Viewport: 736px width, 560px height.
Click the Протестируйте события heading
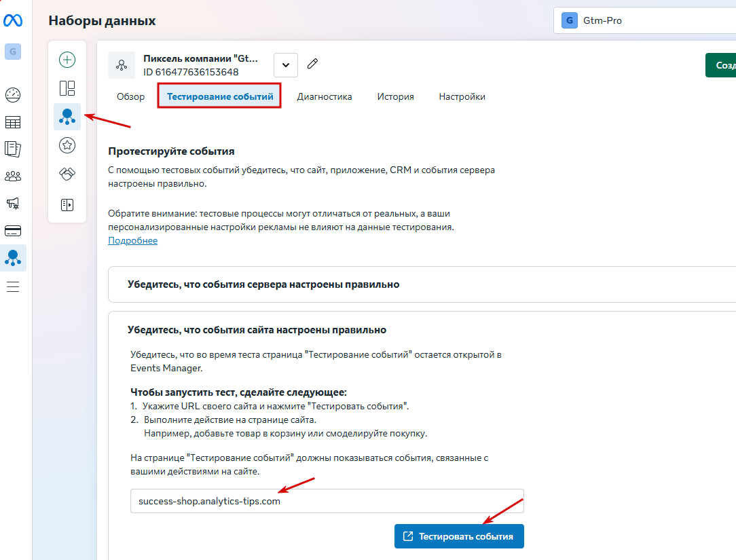[x=171, y=151]
